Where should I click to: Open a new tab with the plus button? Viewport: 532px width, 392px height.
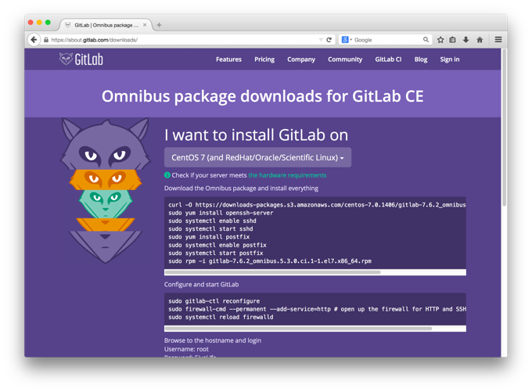tap(159, 25)
